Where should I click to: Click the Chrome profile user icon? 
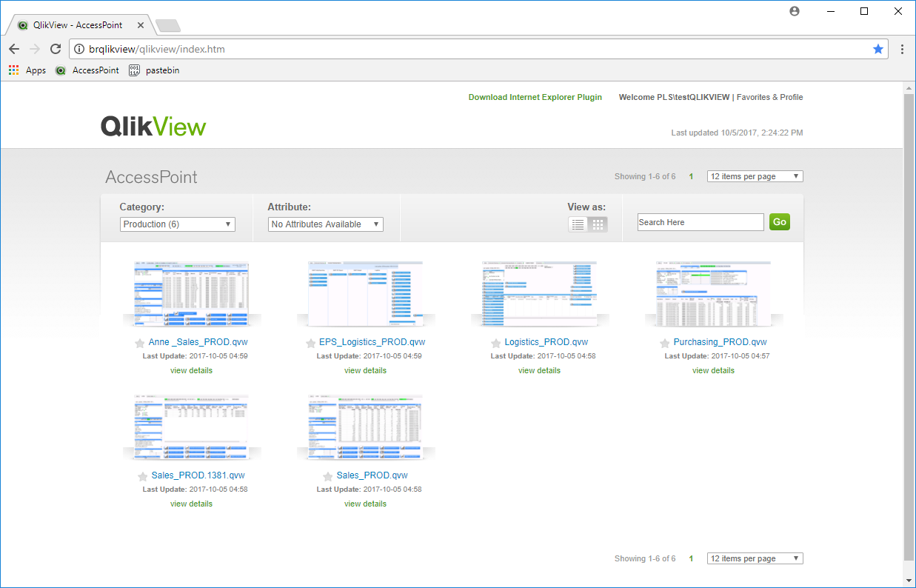(795, 11)
